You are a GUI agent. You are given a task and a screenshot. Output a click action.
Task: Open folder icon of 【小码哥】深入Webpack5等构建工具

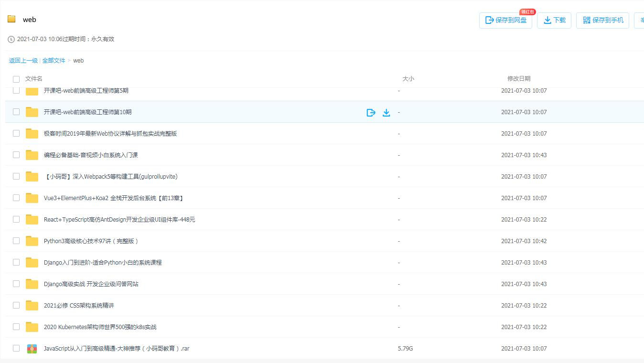point(32,176)
